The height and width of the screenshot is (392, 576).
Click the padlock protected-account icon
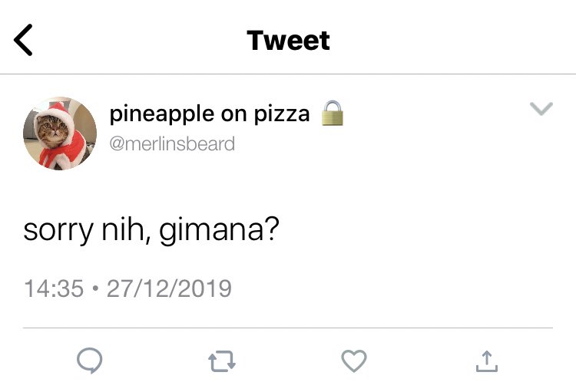coord(331,114)
